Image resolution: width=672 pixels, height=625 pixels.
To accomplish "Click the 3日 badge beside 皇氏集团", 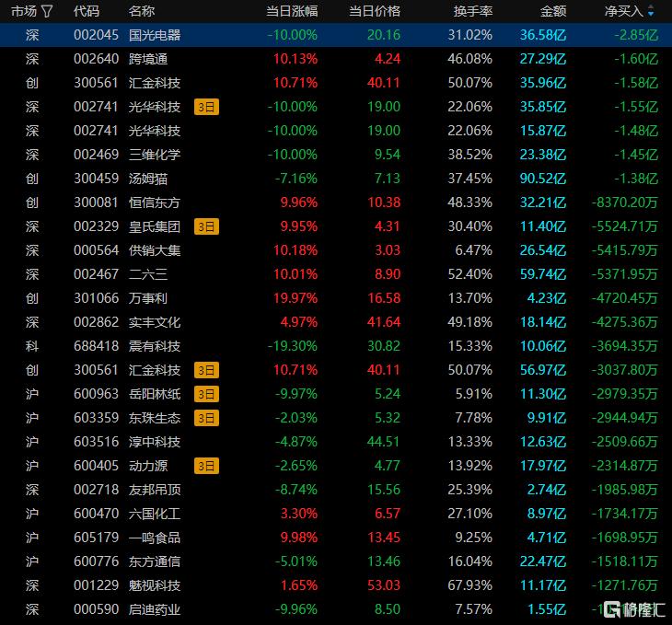I will coord(206,226).
